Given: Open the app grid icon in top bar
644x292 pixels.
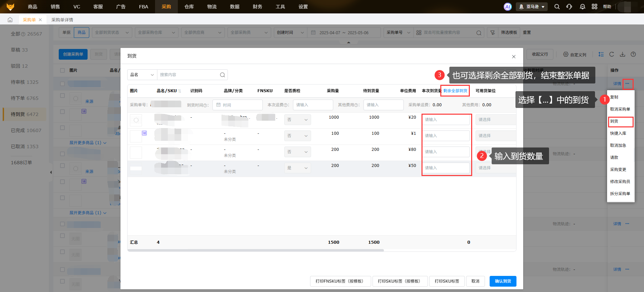Looking at the screenshot, I should [594, 7].
